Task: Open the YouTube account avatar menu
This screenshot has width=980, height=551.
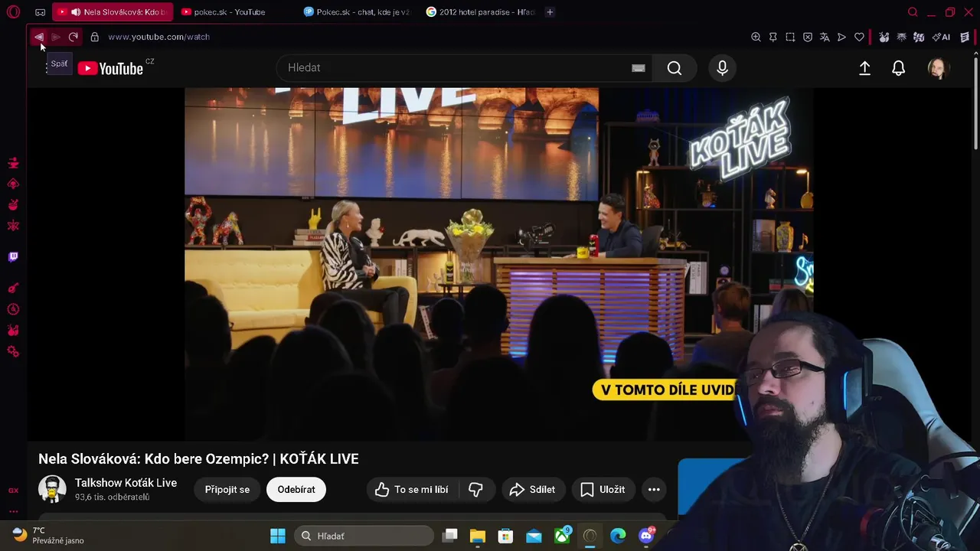Action: [938, 68]
